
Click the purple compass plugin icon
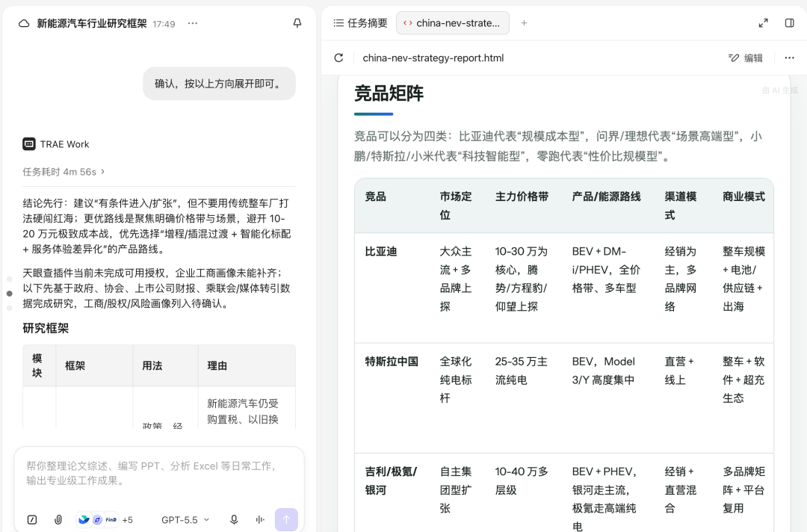[97, 519]
